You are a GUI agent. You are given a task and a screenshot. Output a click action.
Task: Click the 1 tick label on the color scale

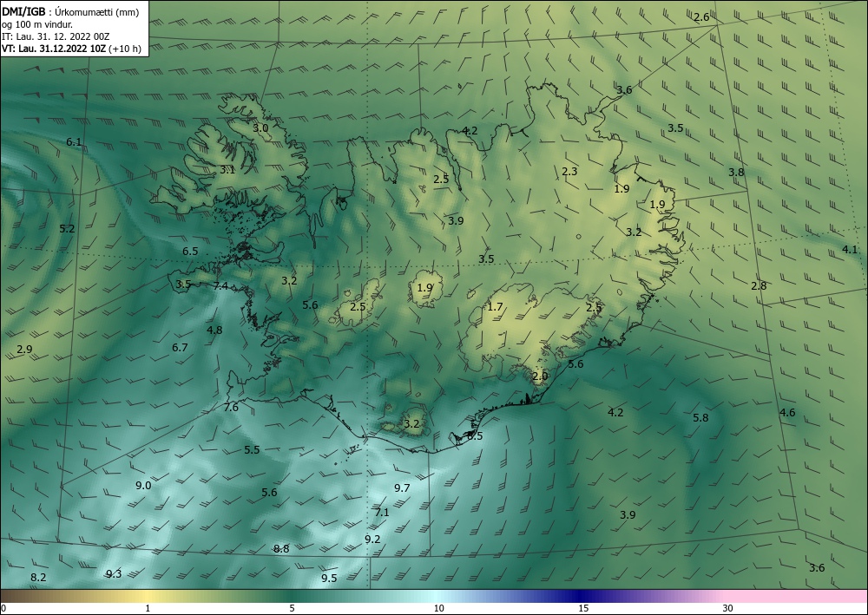[x=148, y=609]
